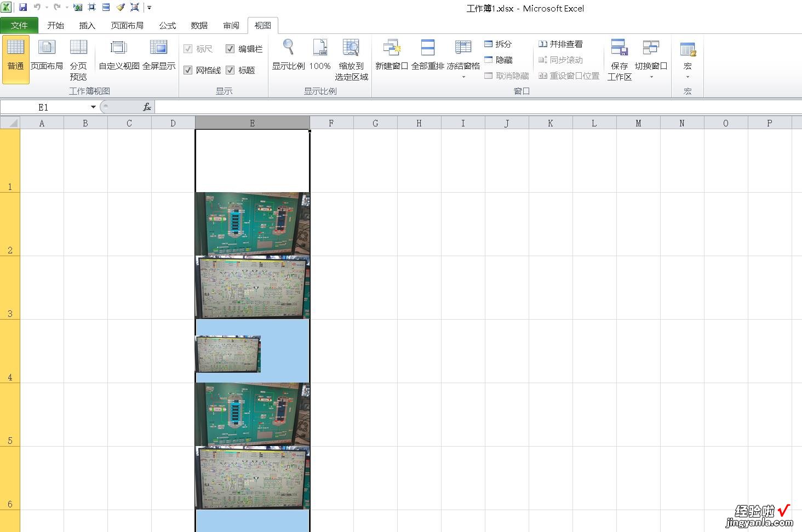802x532 pixels.
Task: Select row 6 header
Action: click(x=10, y=478)
